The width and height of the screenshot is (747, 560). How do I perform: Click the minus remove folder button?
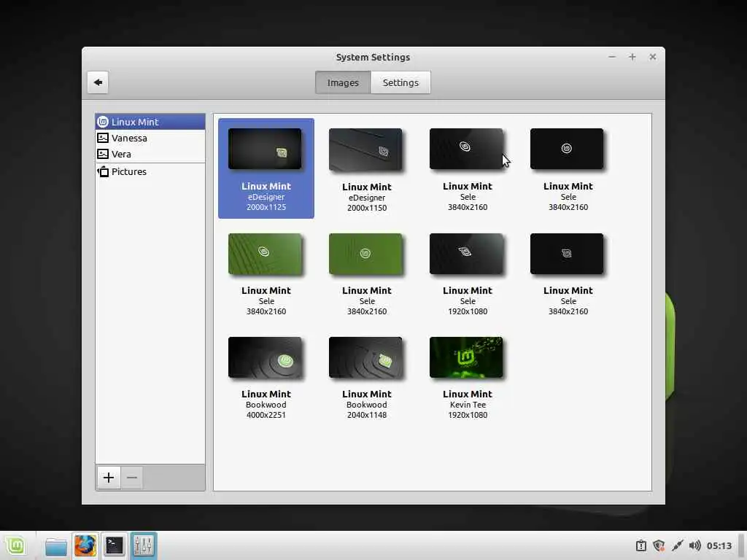click(x=132, y=478)
